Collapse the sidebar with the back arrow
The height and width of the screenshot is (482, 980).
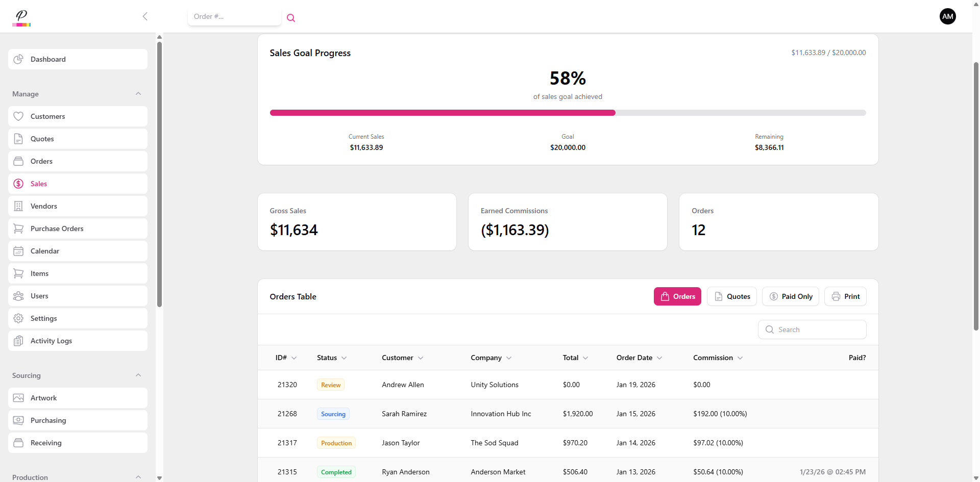click(145, 16)
